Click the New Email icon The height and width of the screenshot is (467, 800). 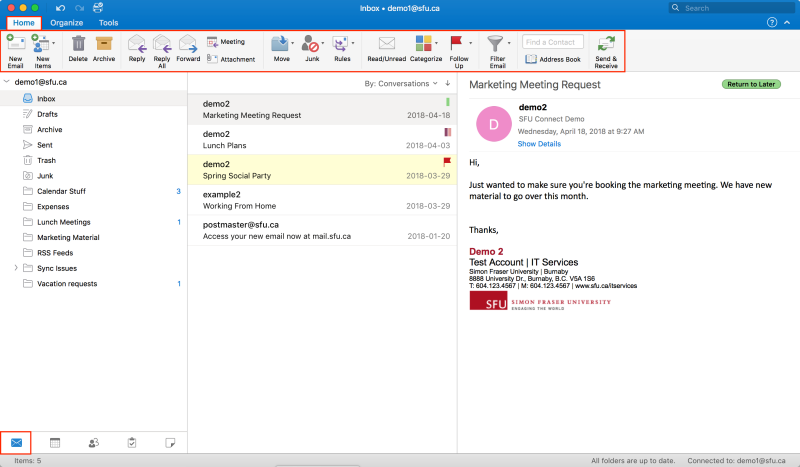pos(15,44)
